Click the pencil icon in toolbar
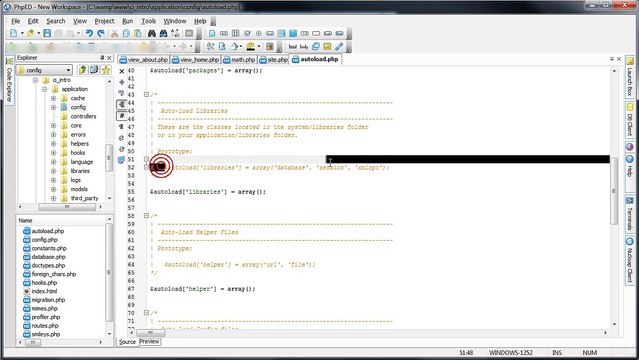Screen dimensions: 639x360 point(339,46)
